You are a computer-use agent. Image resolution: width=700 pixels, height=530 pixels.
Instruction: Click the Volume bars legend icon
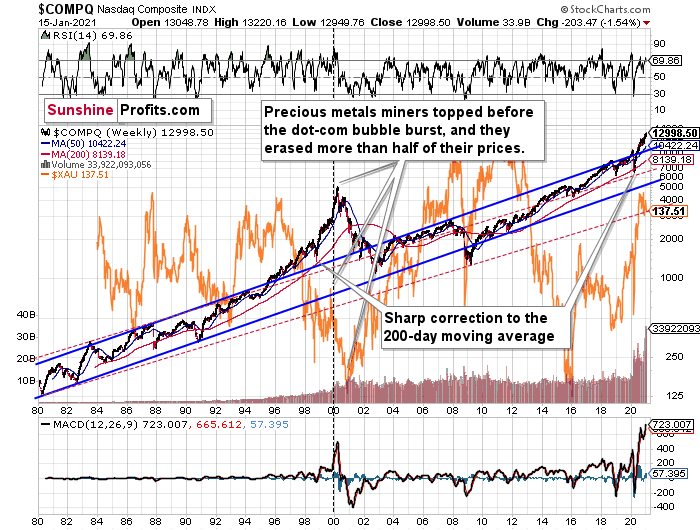pos(45,165)
